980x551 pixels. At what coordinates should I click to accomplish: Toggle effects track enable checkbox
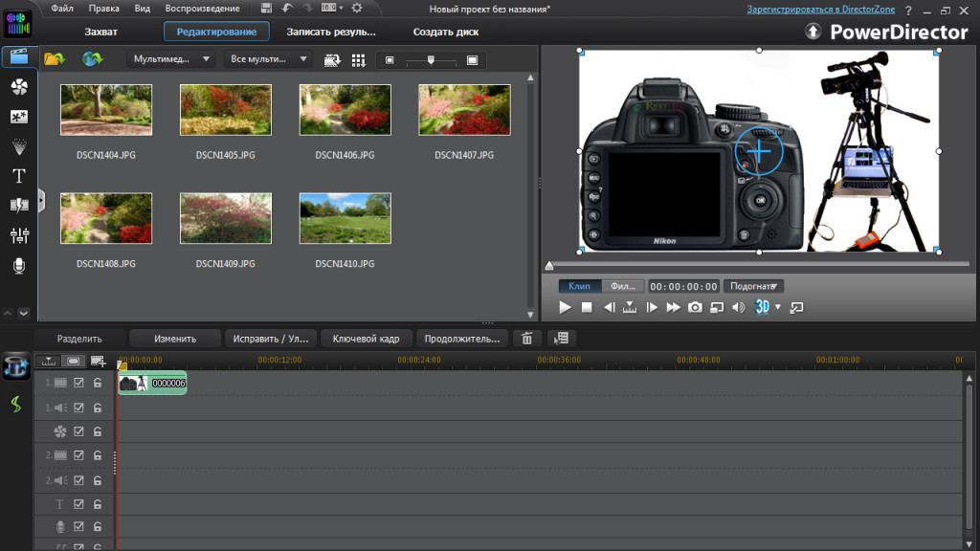[x=78, y=431]
